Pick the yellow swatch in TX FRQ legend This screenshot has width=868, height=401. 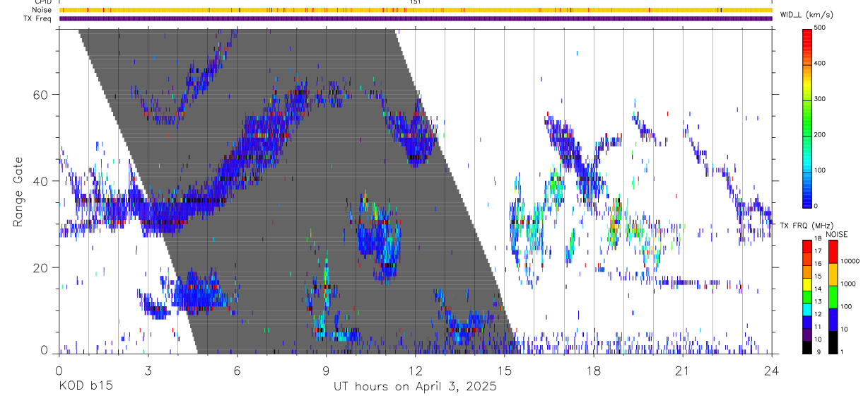click(807, 284)
